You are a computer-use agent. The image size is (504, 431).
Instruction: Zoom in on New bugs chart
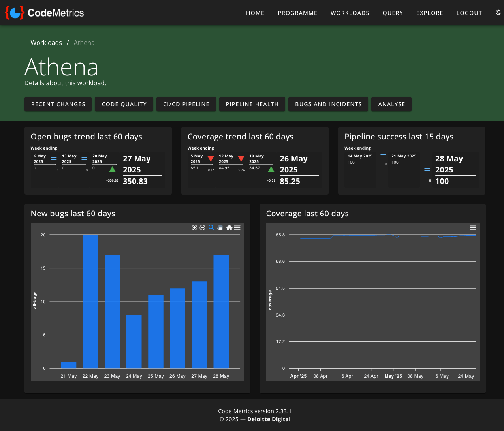[x=194, y=228]
